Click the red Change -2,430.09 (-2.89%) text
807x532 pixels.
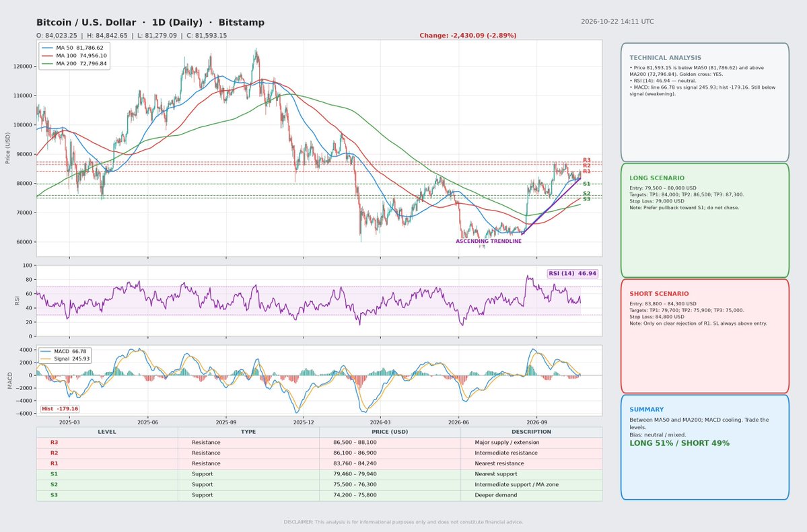468,36
